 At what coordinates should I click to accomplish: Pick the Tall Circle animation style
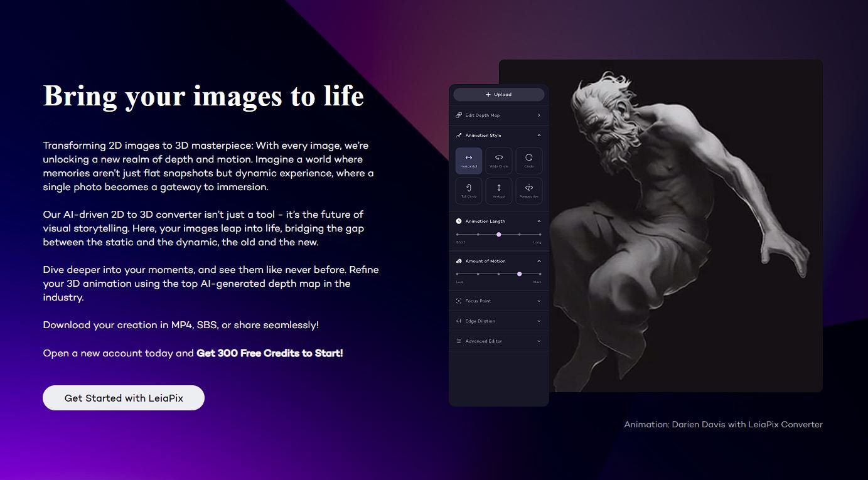pos(469,191)
